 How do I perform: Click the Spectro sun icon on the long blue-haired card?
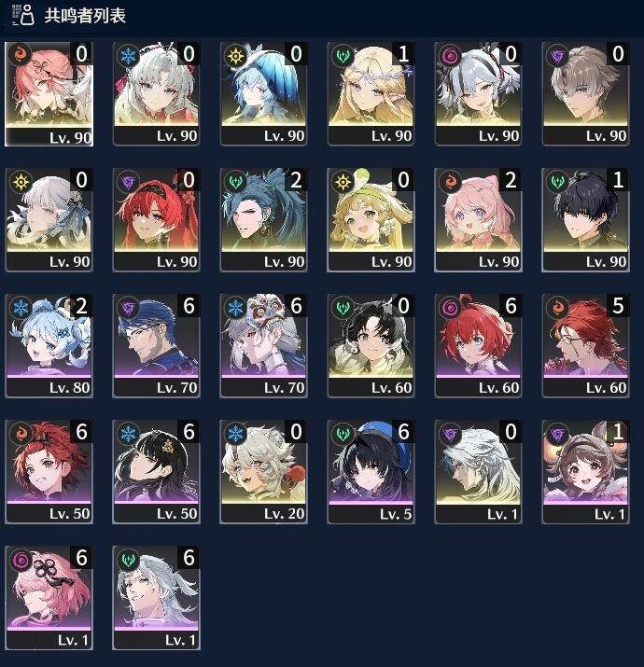235,55
